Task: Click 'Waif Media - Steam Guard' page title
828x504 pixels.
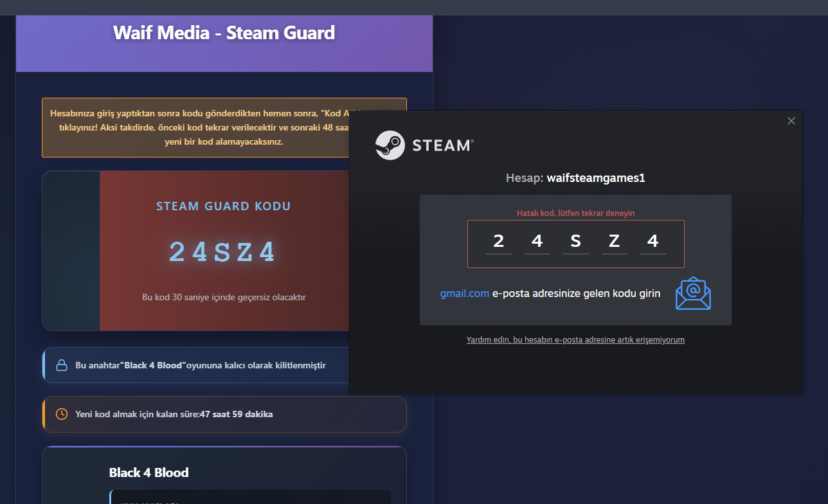Action: 224,32
